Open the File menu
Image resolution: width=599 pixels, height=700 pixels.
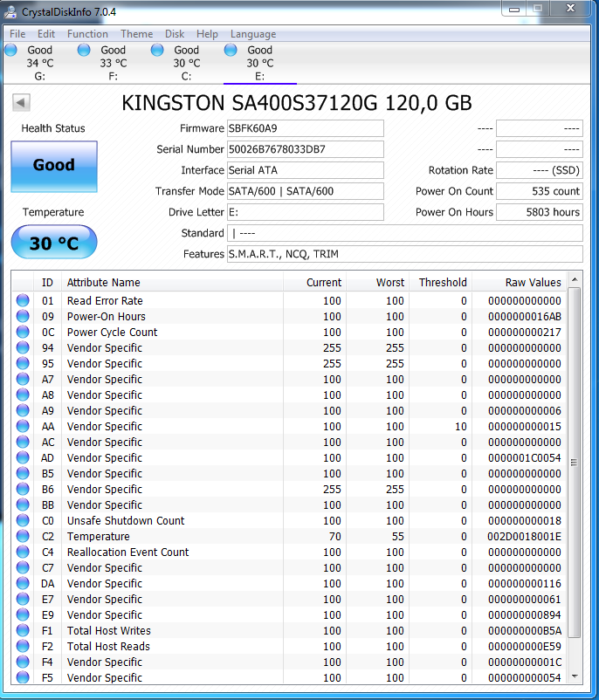coord(17,34)
